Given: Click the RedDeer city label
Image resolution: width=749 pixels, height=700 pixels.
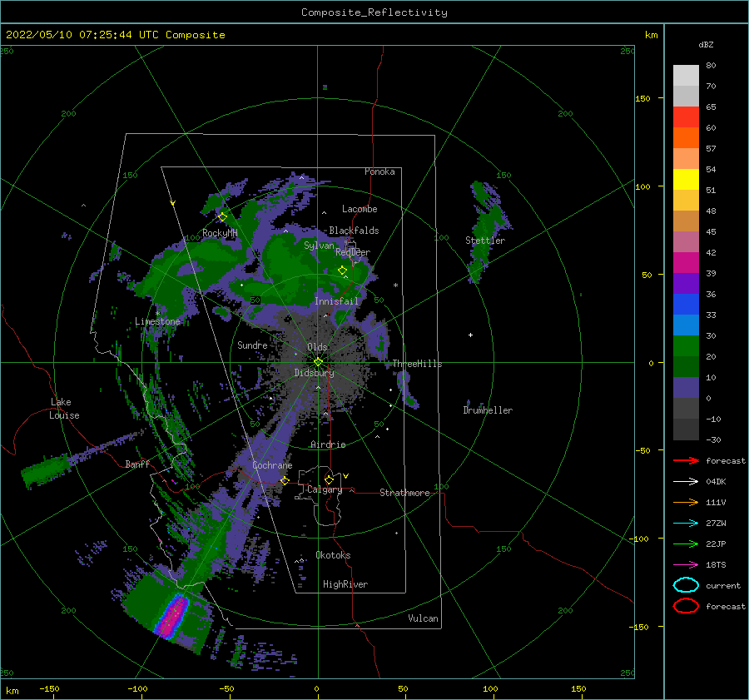Looking at the screenshot, I should pos(353,252).
